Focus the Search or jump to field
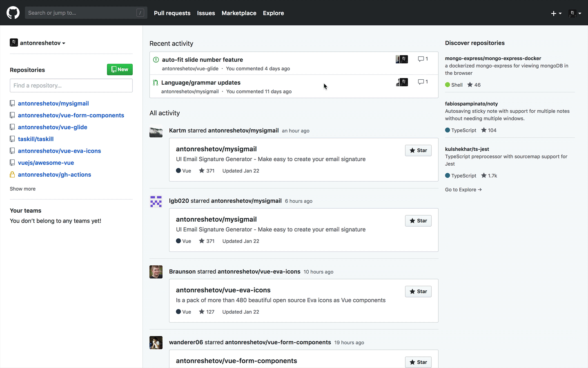This screenshot has height=368, width=588. pos(86,13)
